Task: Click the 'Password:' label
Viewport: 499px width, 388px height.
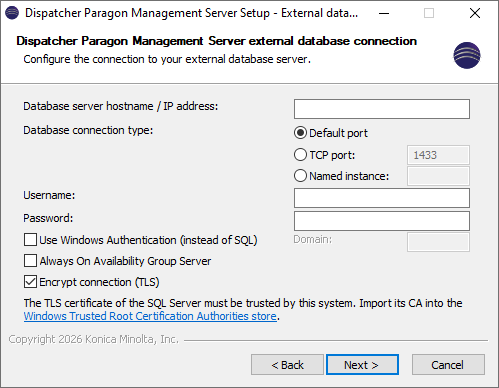Action: [48, 218]
